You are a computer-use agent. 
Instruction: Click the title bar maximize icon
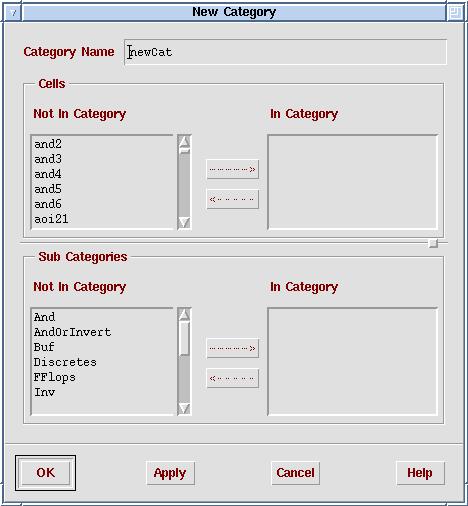455,13
